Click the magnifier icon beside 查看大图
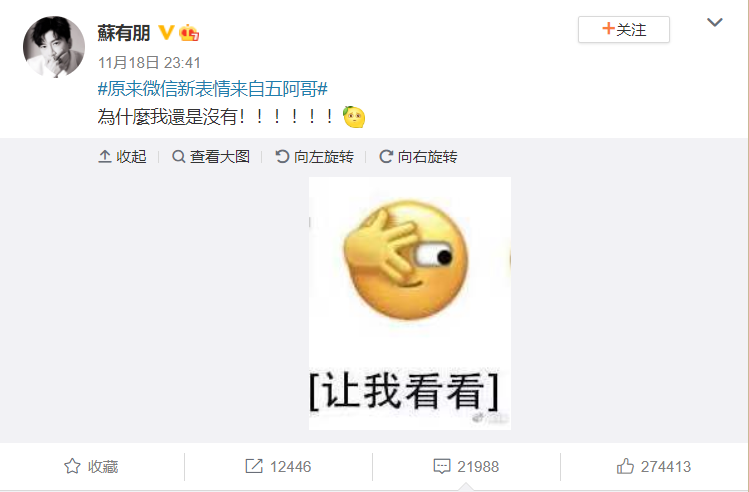Screen dimensions: 749x492 [x=179, y=157]
